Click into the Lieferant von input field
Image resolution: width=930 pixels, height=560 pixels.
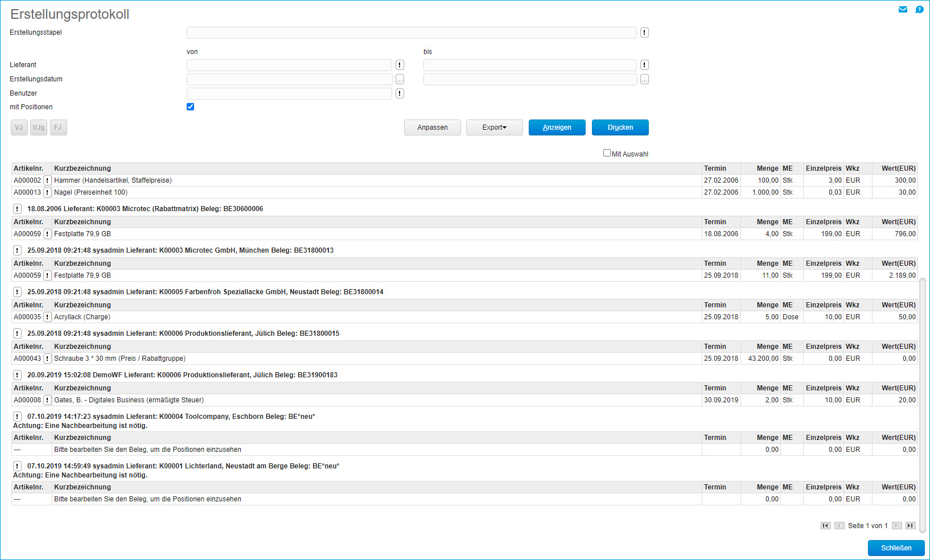coord(289,65)
